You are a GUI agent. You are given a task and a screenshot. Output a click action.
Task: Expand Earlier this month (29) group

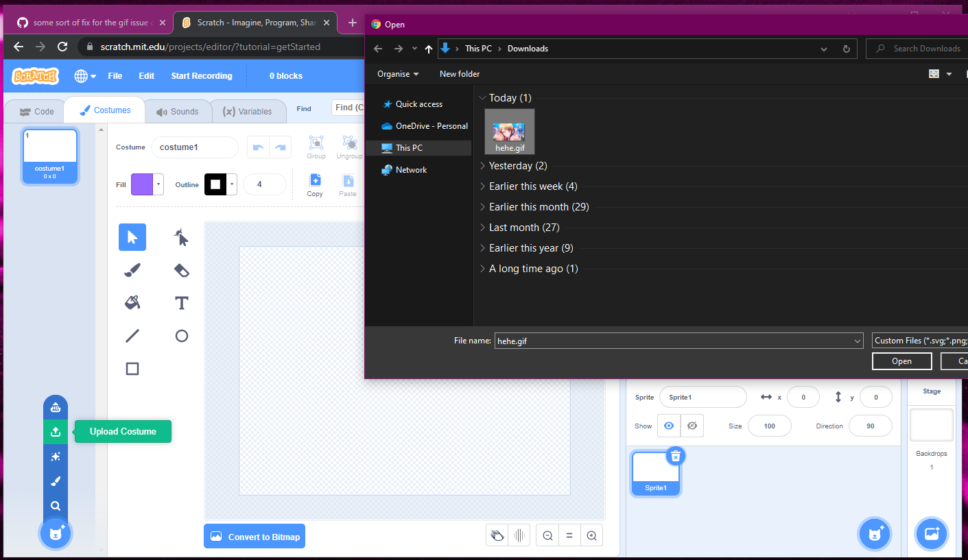(482, 207)
